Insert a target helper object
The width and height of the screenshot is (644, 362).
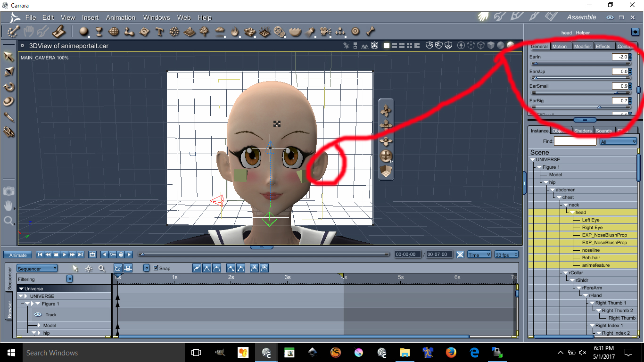[355, 32]
